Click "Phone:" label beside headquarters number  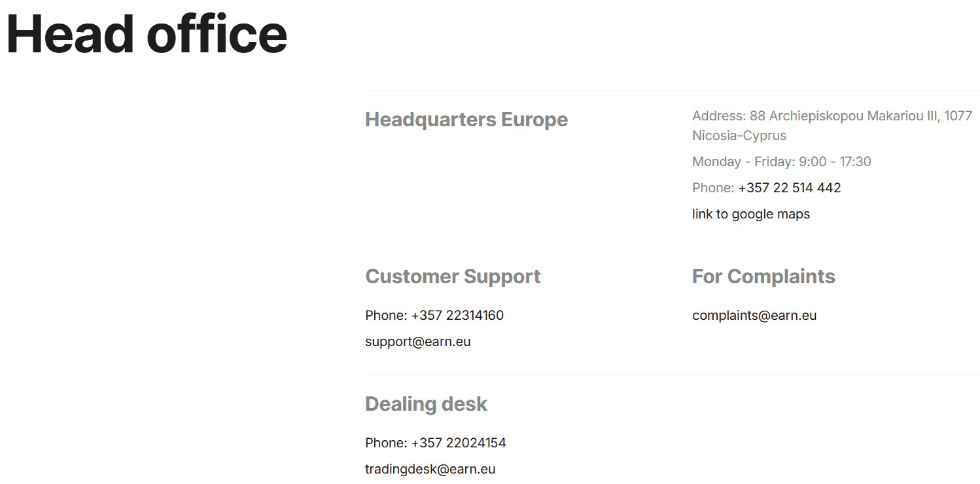[x=712, y=188]
